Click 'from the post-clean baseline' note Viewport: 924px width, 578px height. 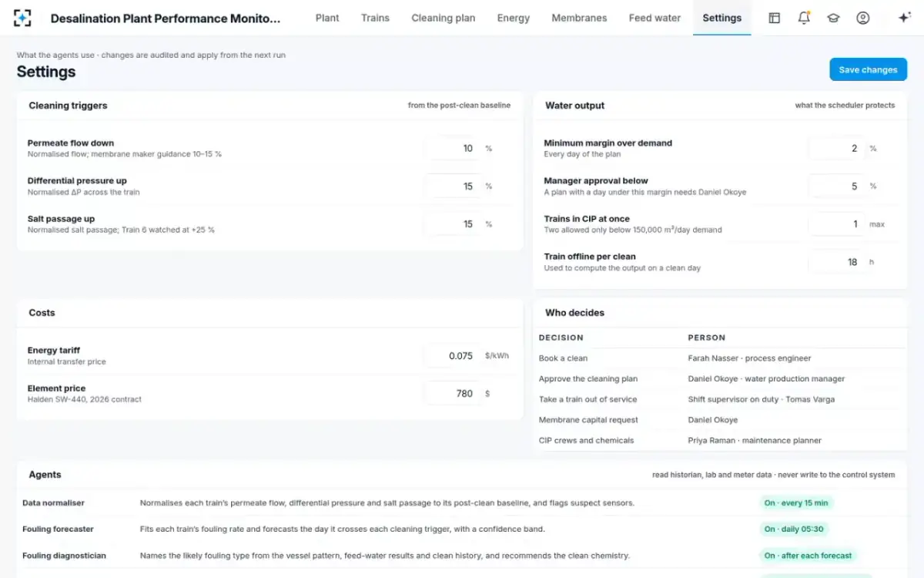(x=459, y=106)
